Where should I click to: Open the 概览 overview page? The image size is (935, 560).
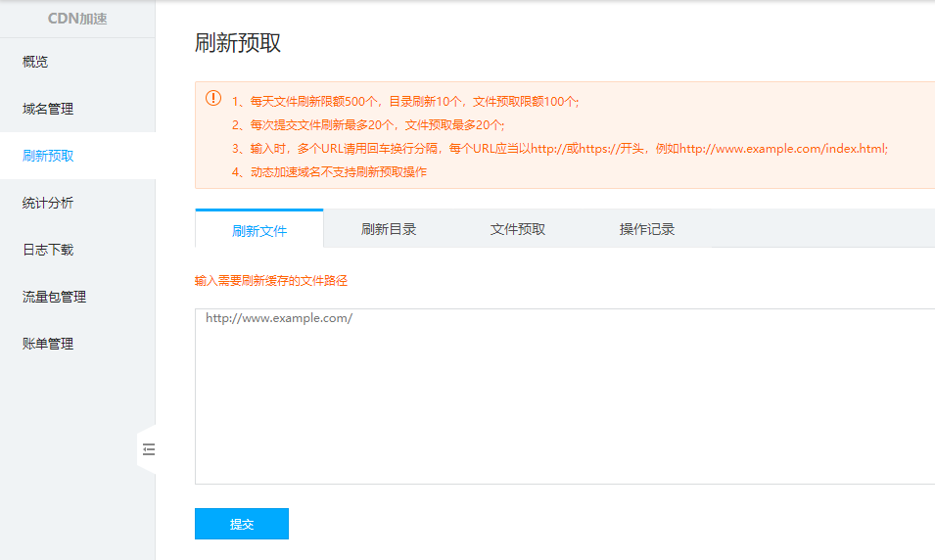[35, 62]
